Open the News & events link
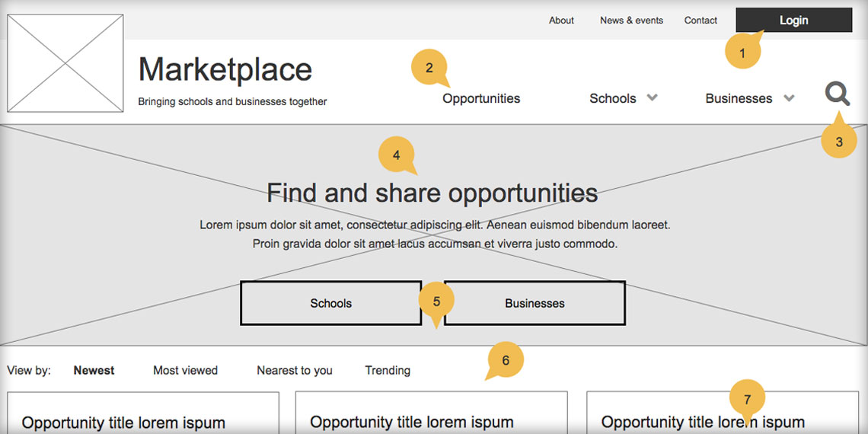868x434 pixels. [x=631, y=21]
